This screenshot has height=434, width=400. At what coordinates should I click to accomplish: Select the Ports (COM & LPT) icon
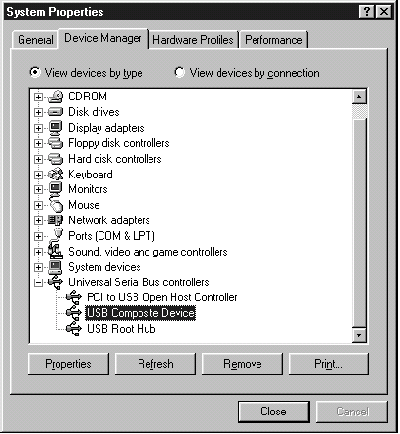57,235
